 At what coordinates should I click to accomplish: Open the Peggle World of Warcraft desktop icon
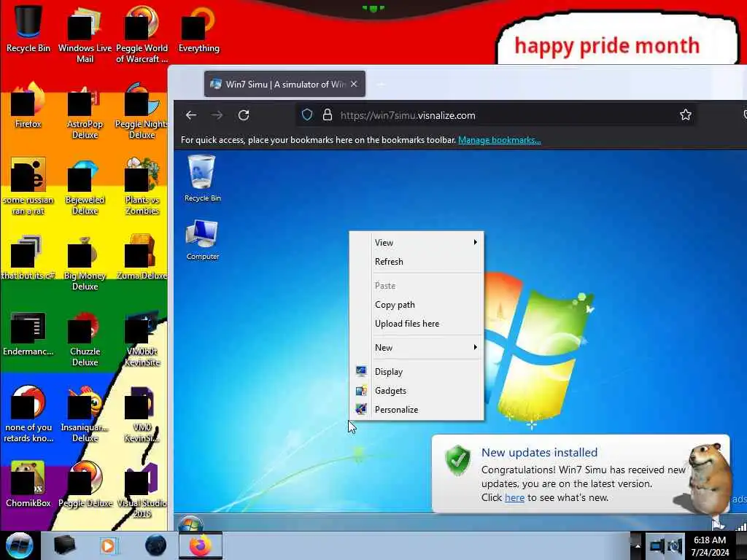[x=142, y=34]
